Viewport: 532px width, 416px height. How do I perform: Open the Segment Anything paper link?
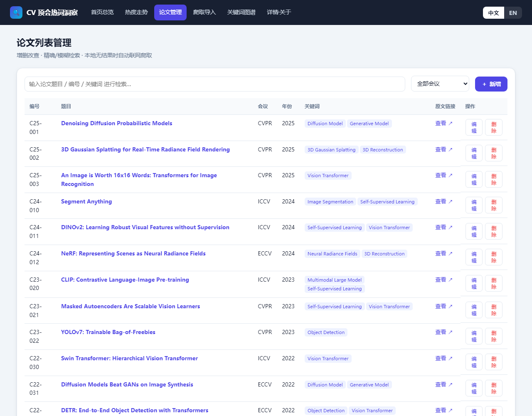86,201
